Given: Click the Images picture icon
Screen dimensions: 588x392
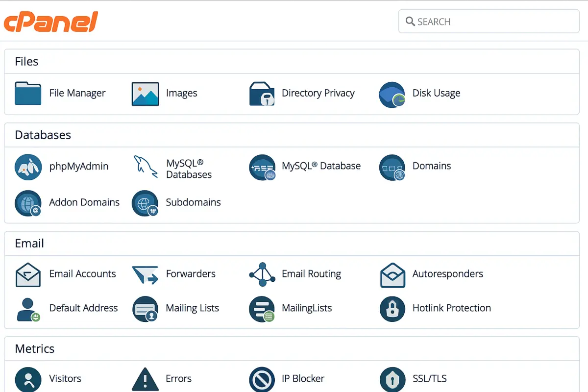Looking at the screenshot, I should pos(145,94).
